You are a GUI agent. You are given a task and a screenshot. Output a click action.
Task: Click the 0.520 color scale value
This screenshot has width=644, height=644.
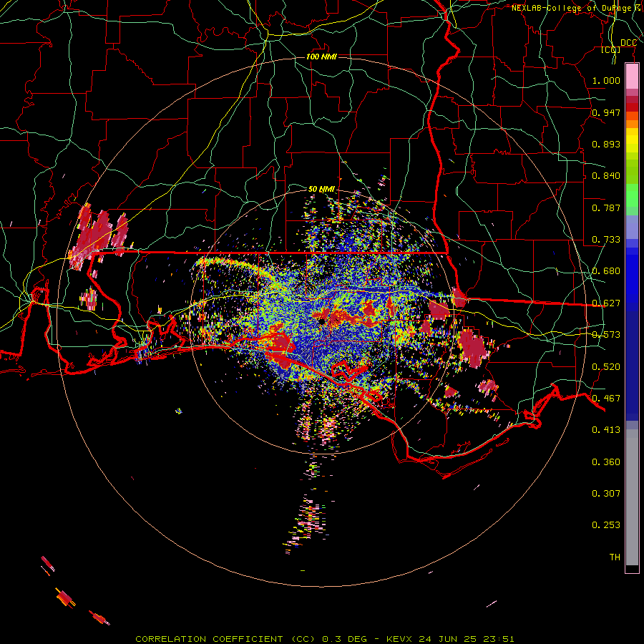click(x=606, y=367)
